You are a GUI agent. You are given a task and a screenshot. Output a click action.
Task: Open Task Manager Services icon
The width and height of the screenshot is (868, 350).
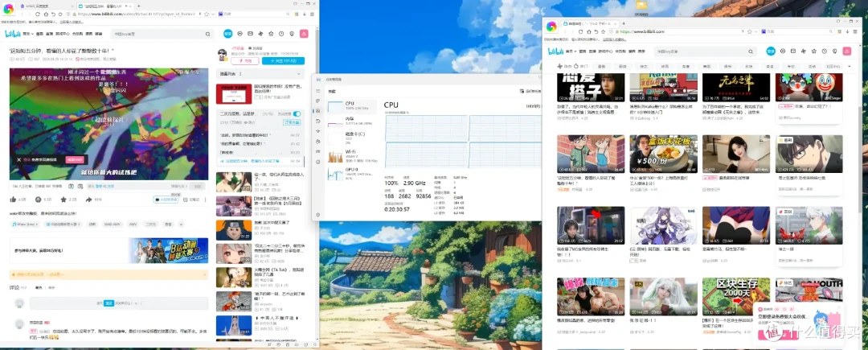[317, 161]
